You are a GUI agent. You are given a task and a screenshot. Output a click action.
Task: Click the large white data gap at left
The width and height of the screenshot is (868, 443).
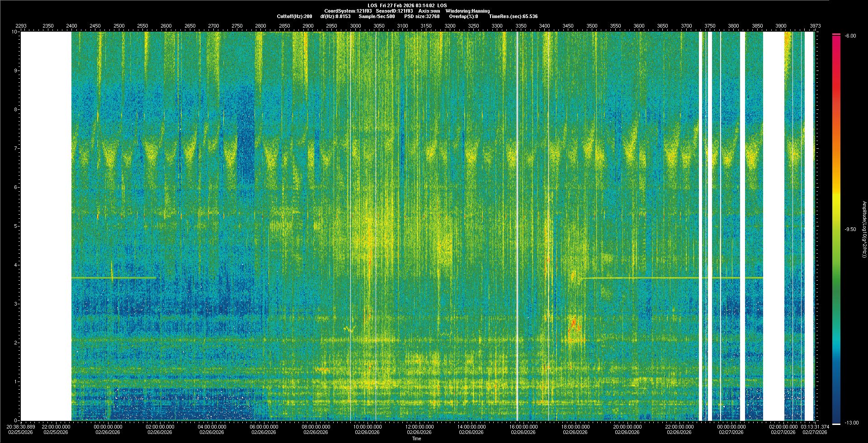tap(46, 226)
